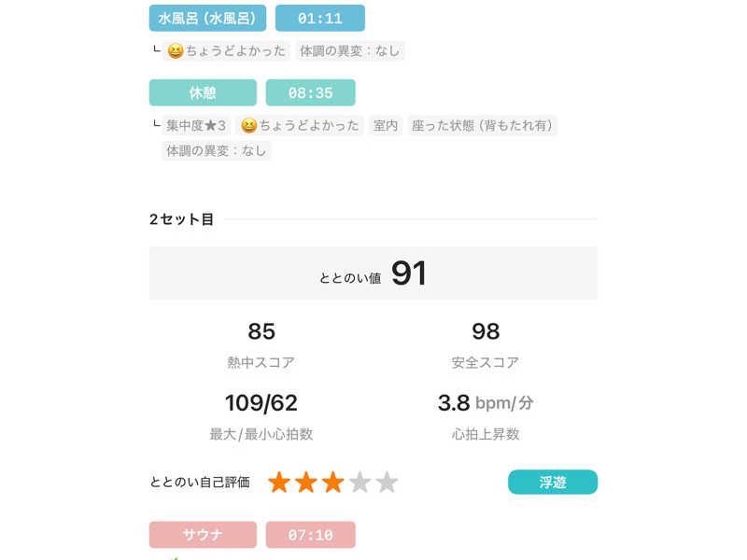
Task: Set rating to the fifth gray star
Action: coord(387,482)
